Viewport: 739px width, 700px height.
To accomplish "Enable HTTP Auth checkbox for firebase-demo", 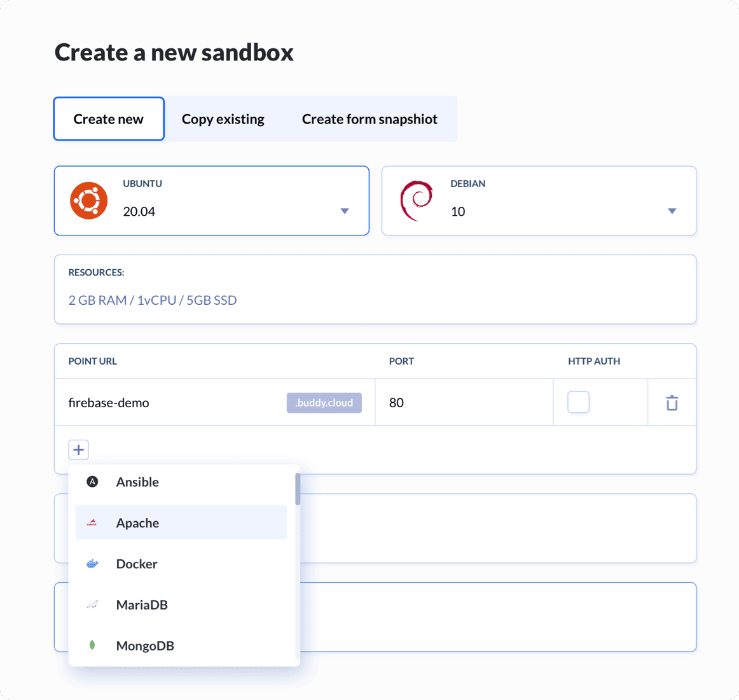I will [x=578, y=402].
